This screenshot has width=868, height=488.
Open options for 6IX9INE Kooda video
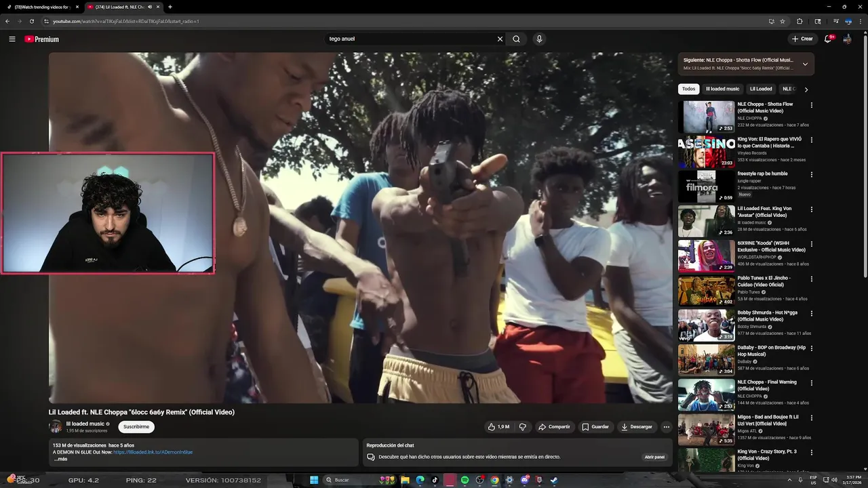(x=811, y=244)
